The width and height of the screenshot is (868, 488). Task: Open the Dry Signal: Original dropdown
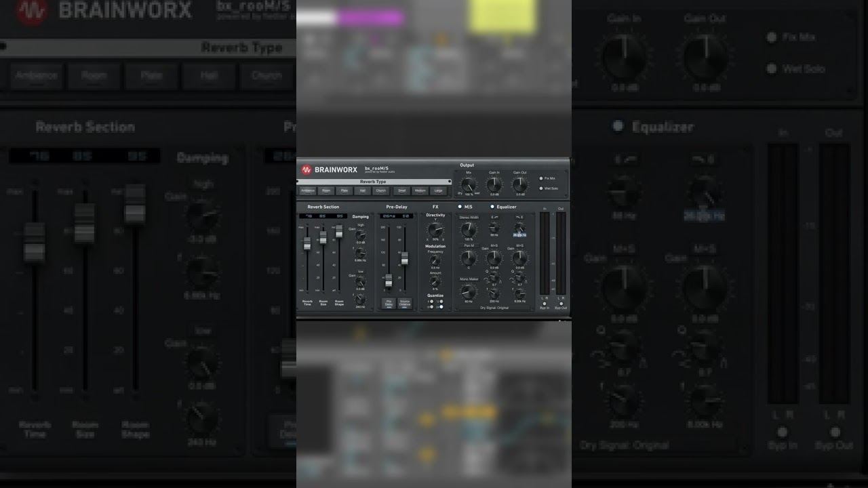point(494,308)
